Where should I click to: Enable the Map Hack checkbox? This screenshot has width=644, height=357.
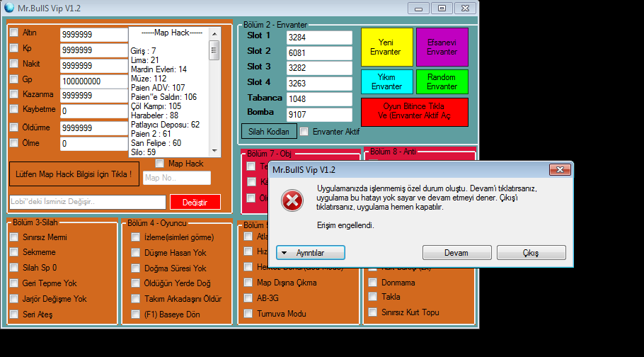tap(160, 164)
